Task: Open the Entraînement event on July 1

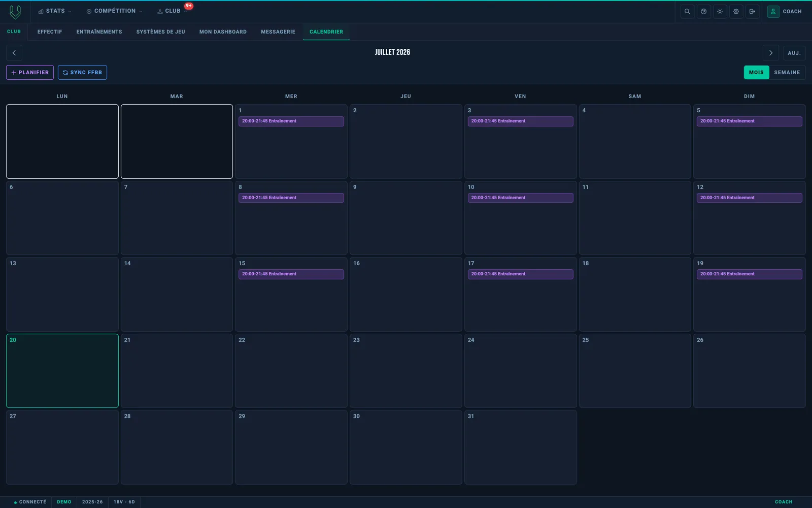Action: [291, 121]
